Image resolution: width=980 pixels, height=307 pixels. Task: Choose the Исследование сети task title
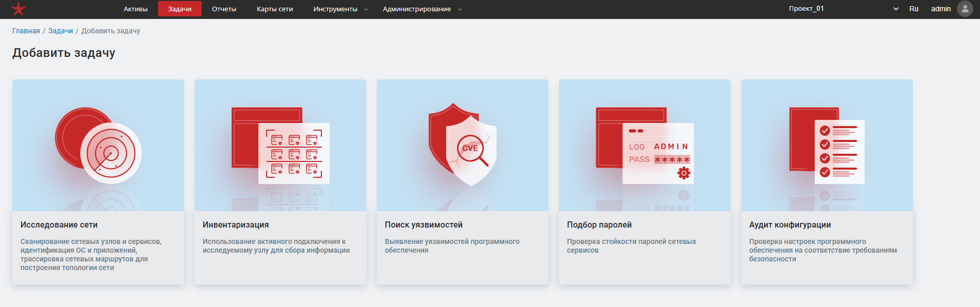59,224
